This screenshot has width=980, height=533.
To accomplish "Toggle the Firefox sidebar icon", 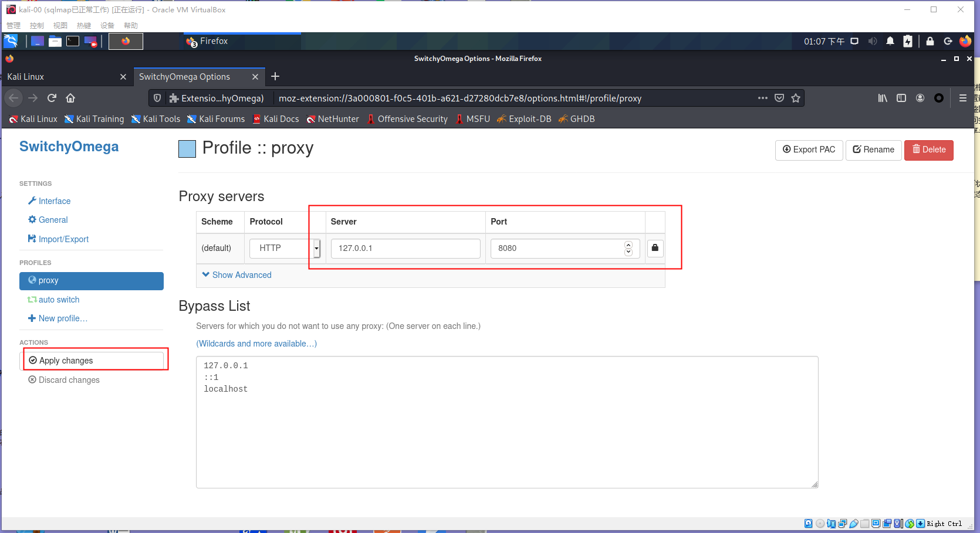I will tap(901, 98).
